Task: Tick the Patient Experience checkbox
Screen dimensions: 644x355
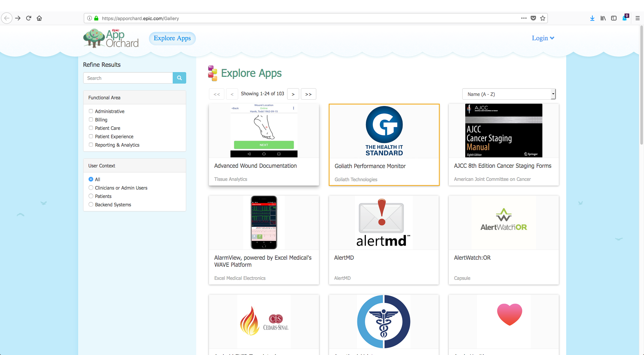Action: pos(91,136)
